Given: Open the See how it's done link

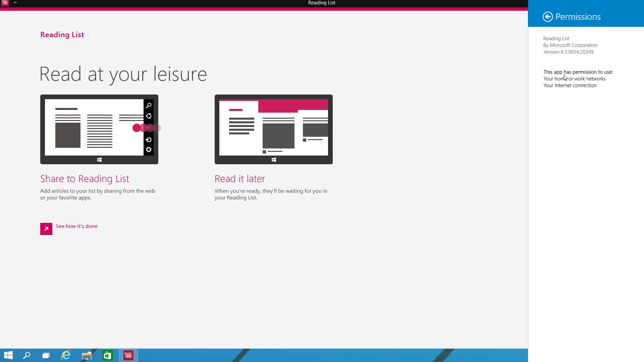Looking at the screenshot, I should [76, 226].
